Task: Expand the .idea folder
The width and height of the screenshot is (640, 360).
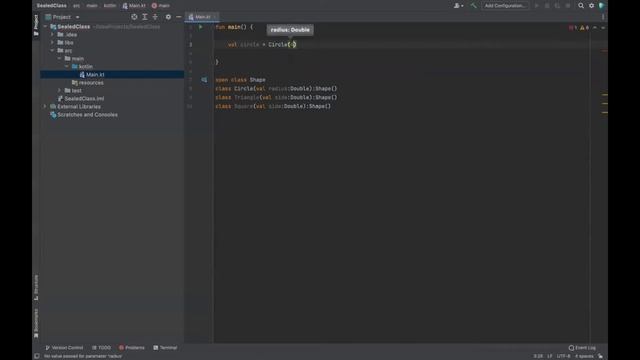Action: [52, 35]
